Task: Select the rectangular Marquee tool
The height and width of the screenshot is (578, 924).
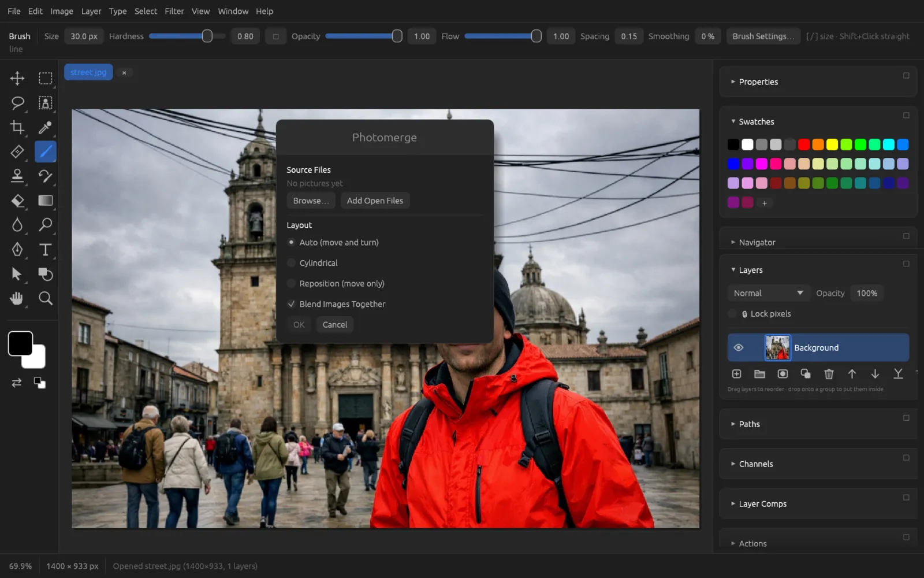Action: pos(45,78)
